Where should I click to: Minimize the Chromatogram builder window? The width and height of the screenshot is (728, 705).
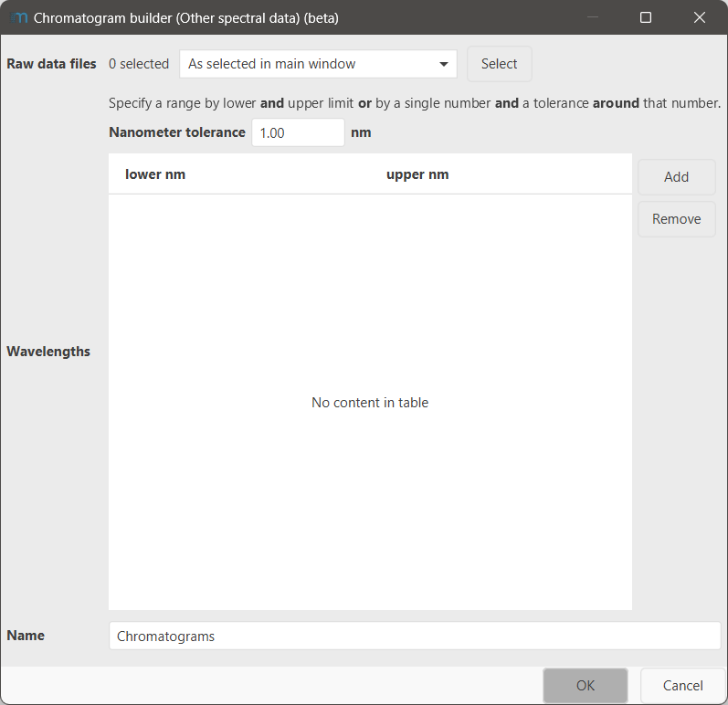tap(593, 17)
